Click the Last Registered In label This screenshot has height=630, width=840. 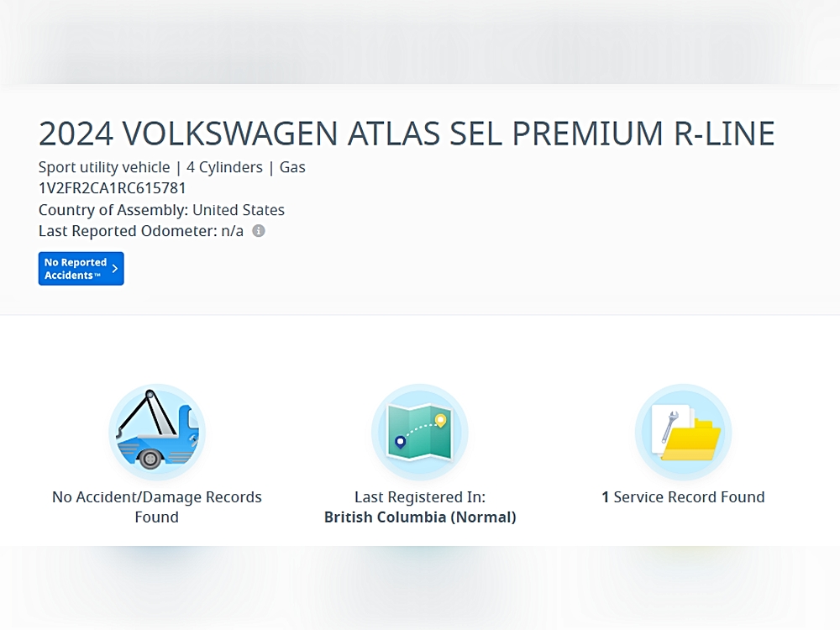[x=420, y=497]
